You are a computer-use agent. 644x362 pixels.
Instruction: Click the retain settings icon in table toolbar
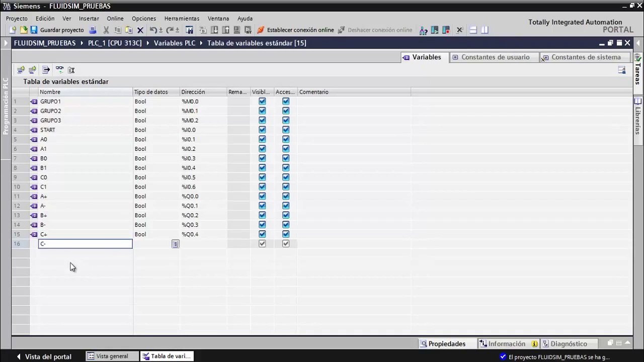(71, 70)
